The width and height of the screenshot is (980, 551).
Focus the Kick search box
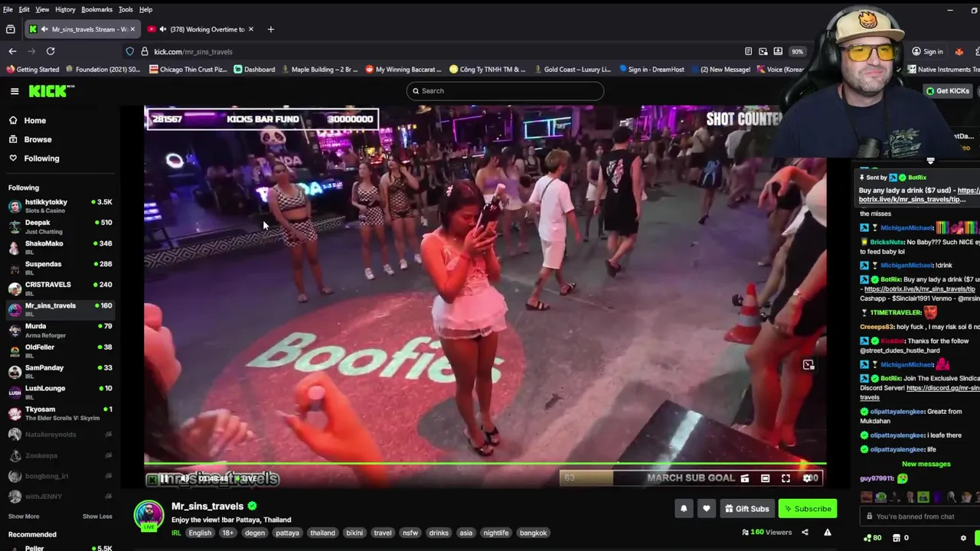pos(505,91)
